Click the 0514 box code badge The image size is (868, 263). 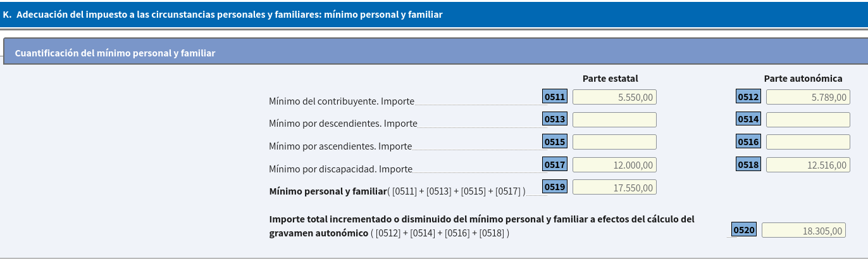(748, 119)
